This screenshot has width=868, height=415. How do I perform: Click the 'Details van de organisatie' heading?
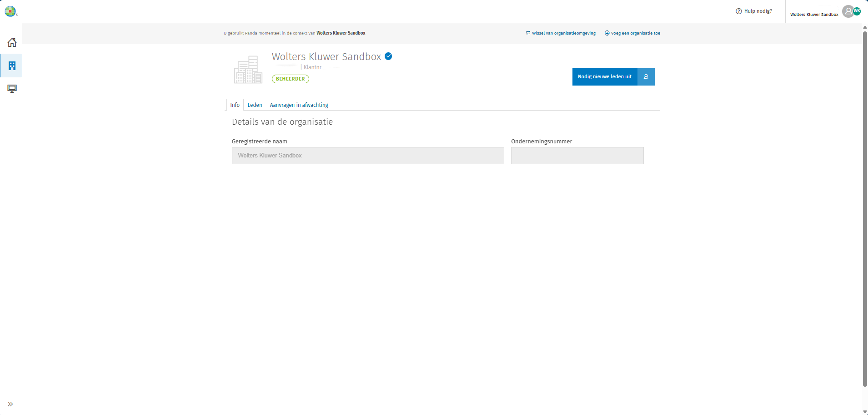click(282, 122)
